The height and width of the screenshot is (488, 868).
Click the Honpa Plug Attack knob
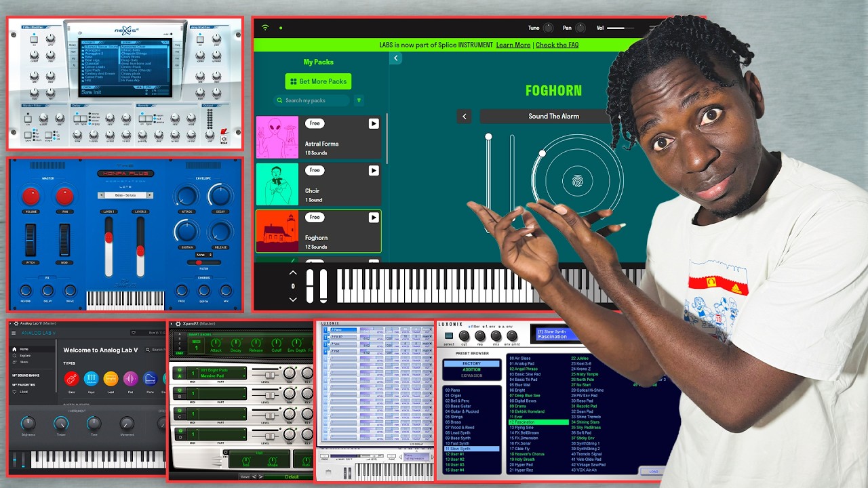pos(186,196)
